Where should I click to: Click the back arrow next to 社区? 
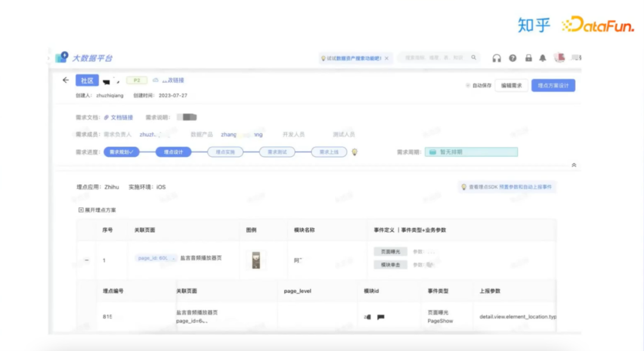click(66, 80)
